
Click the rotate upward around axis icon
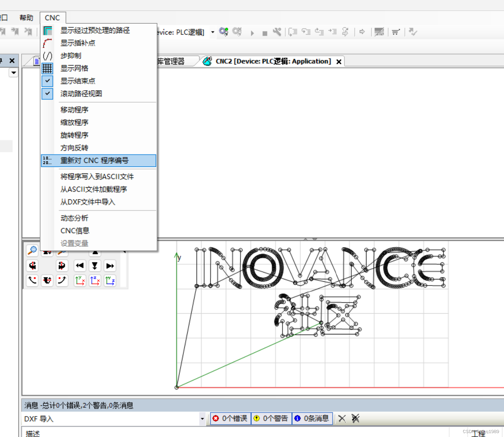[x=47, y=280]
